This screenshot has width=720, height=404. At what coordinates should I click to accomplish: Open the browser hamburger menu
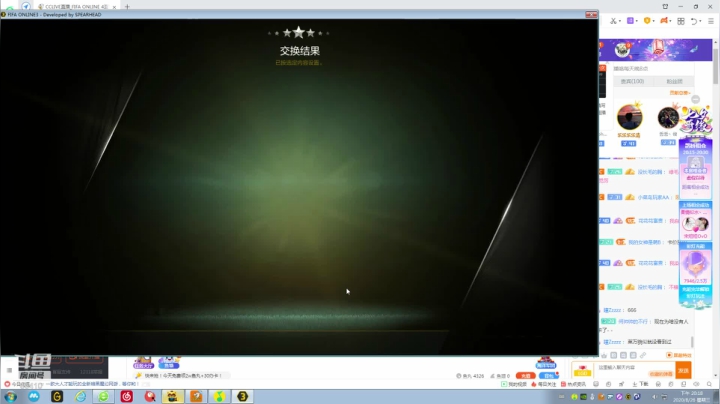[711, 21]
